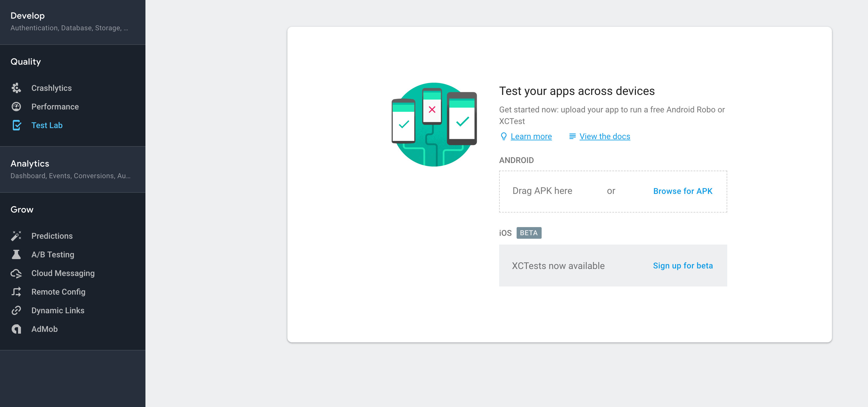Image resolution: width=868 pixels, height=407 pixels.
Task: Click the Cloud Messaging cloud icon
Action: pos(16,273)
